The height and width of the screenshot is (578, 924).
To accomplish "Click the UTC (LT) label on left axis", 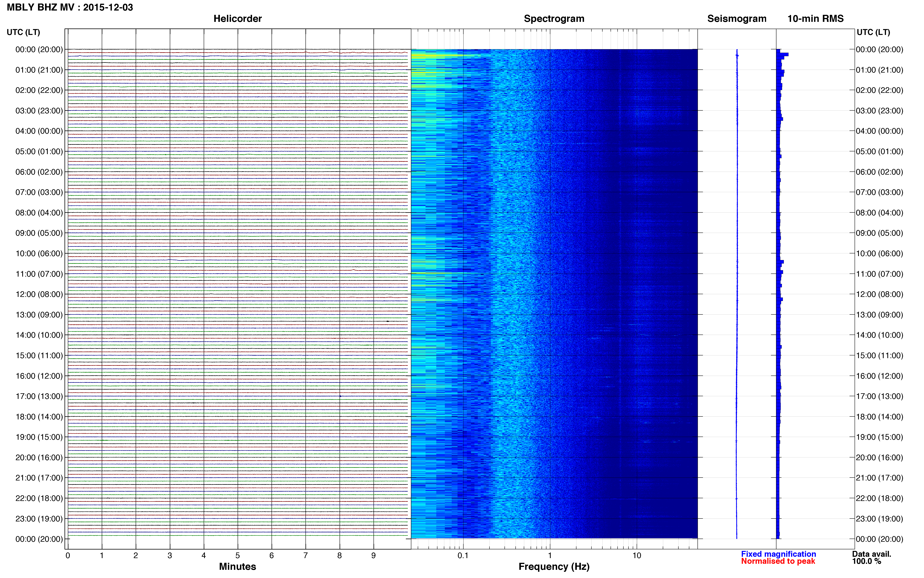I will tap(23, 32).
